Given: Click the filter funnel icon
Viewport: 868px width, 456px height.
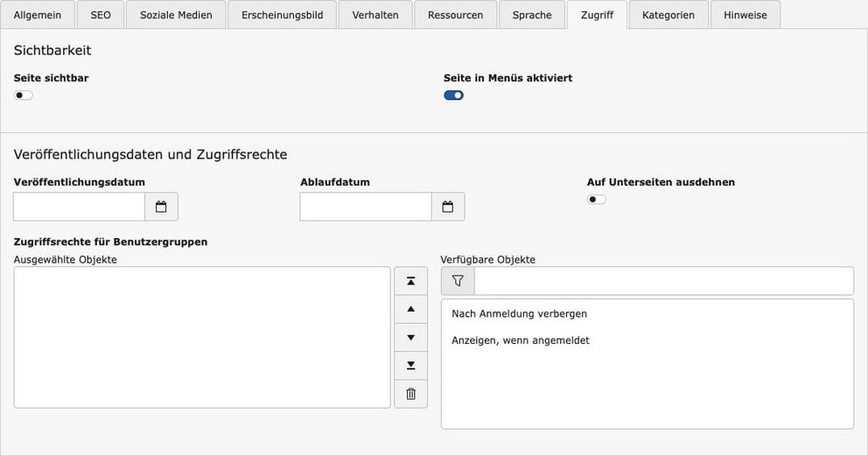Looking at the screenshot, I should coord(458,281).
